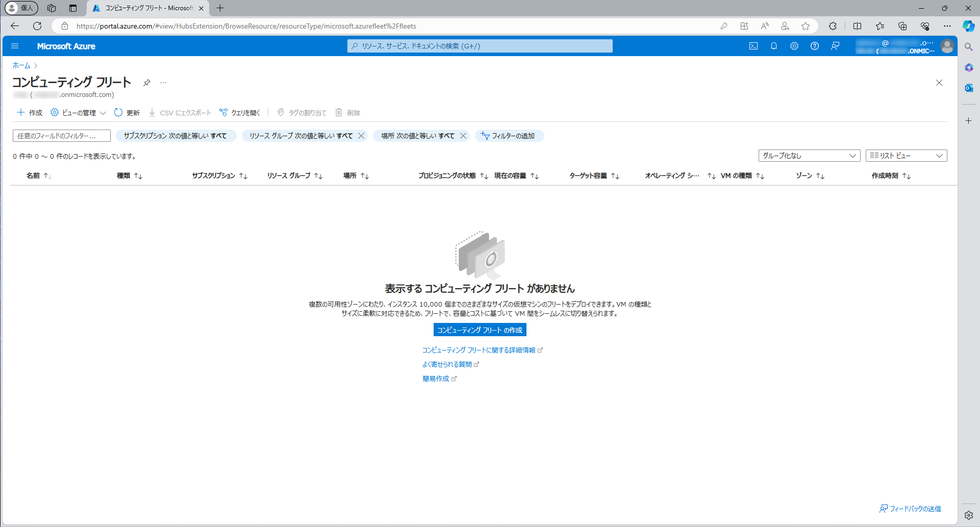This screenshot has height=527, width=980.
Task: Click the Azure search box
Action: click(480, 46)
